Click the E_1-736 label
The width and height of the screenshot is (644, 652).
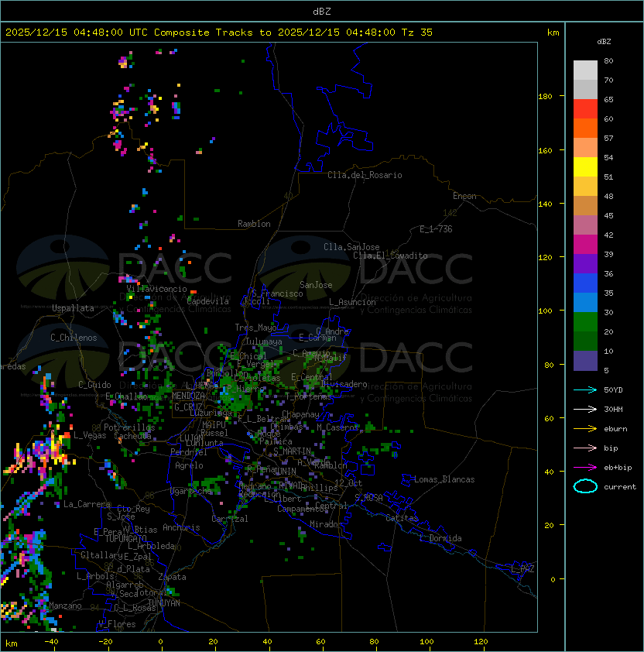436,229
